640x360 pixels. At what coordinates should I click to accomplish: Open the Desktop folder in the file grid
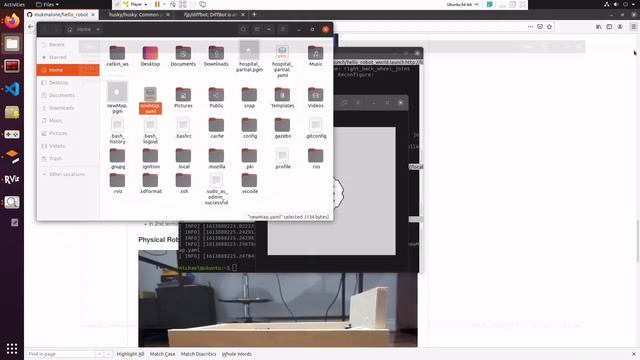[x=150, y=56]
